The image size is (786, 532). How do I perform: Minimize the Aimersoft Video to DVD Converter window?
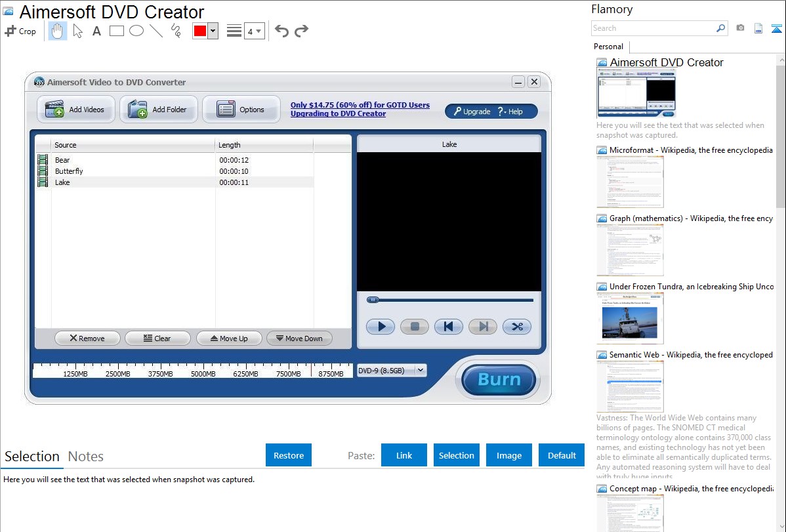point(518,82)
